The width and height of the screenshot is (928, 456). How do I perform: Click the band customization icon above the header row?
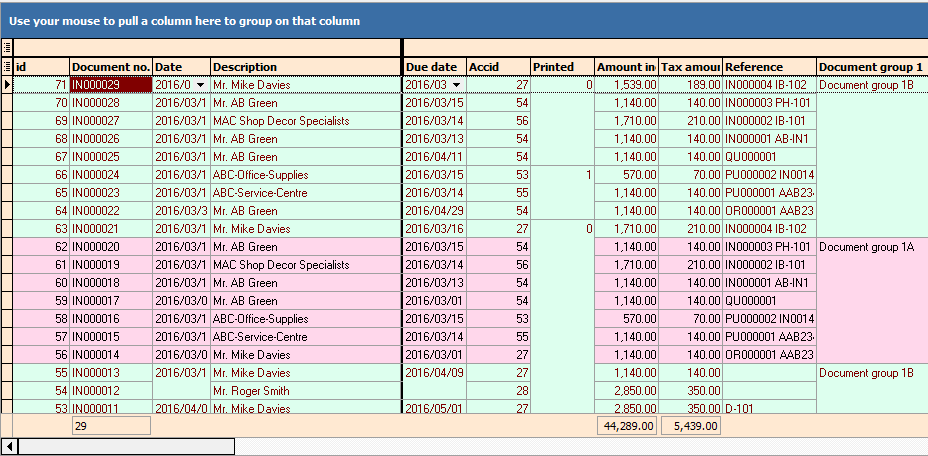(7, 47)
